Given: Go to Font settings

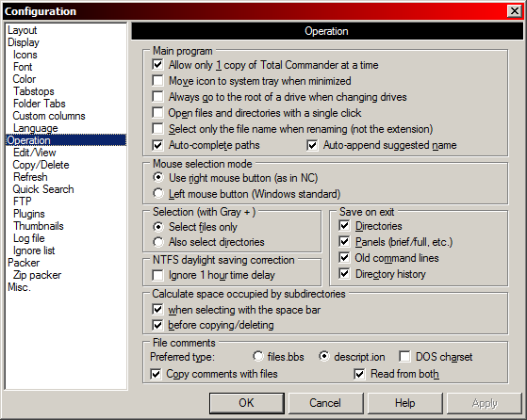Looking at the screenshot, I should pyautogui.click(x=23, y=67).
